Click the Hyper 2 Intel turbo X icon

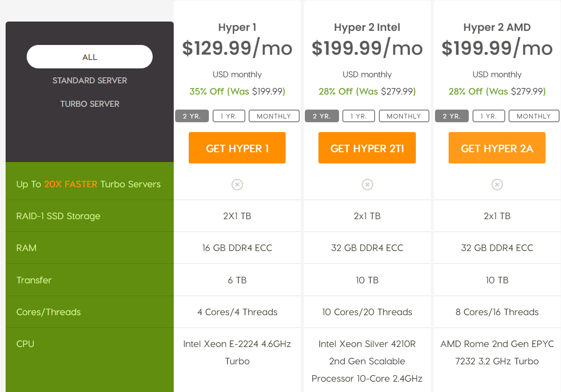click(367, 185)
